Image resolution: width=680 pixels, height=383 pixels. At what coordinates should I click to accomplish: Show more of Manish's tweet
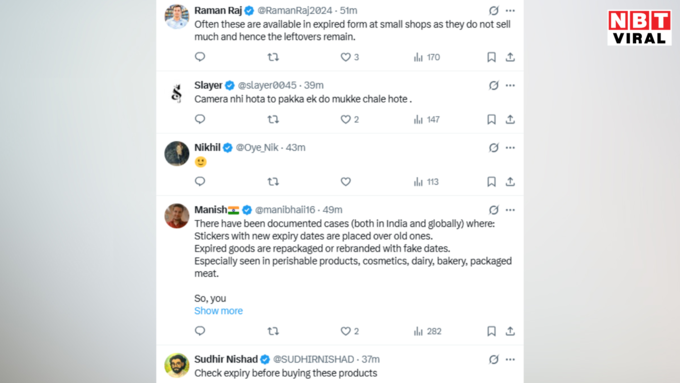(219, 311)
